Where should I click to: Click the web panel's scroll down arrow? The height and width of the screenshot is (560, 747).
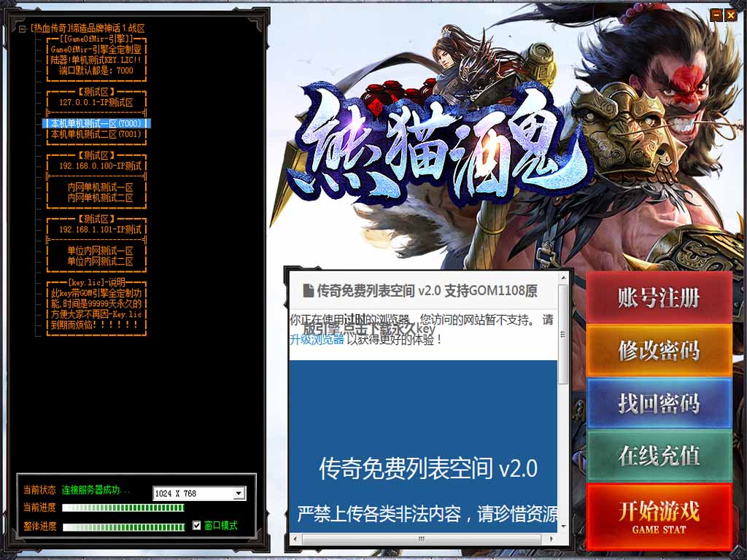[563, 526]
